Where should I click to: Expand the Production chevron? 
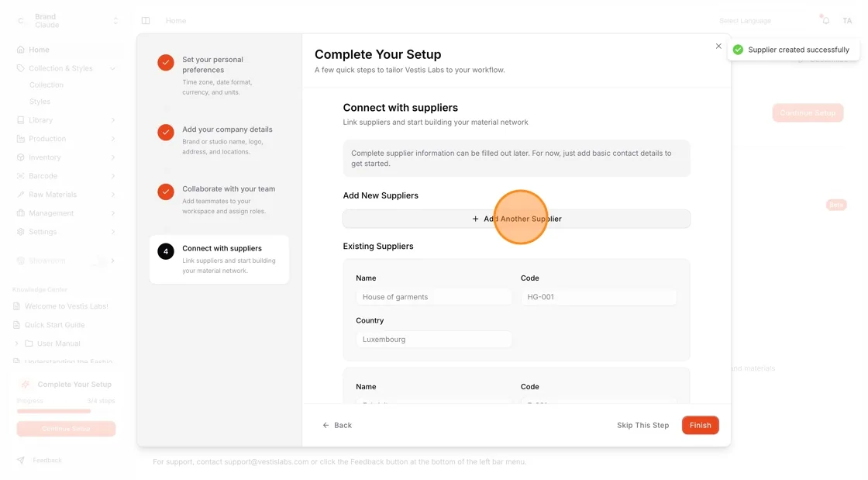click(112, 139)
